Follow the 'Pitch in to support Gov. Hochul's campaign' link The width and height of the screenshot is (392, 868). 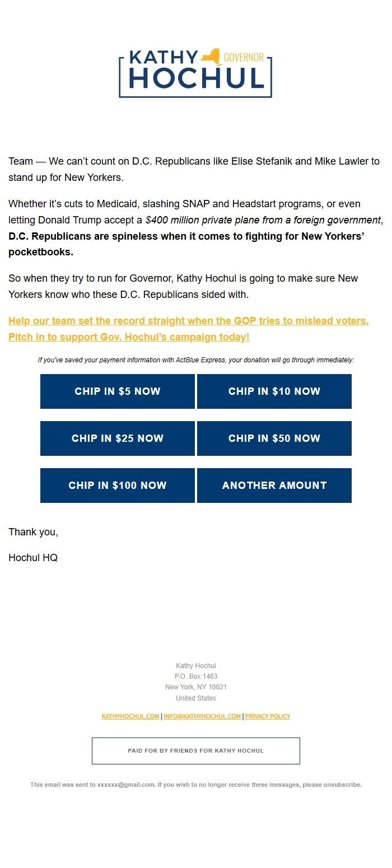[129, 338]
